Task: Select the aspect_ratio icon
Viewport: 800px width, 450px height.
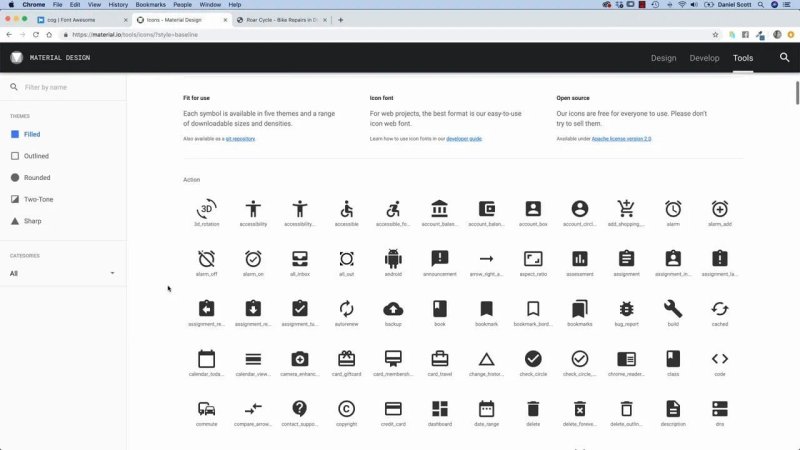Action: (533, 259)
